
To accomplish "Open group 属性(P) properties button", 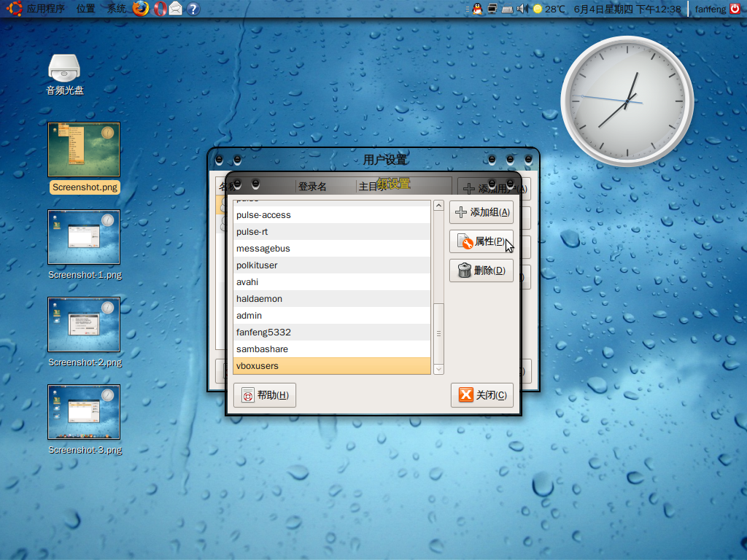I will click(481, 241).
